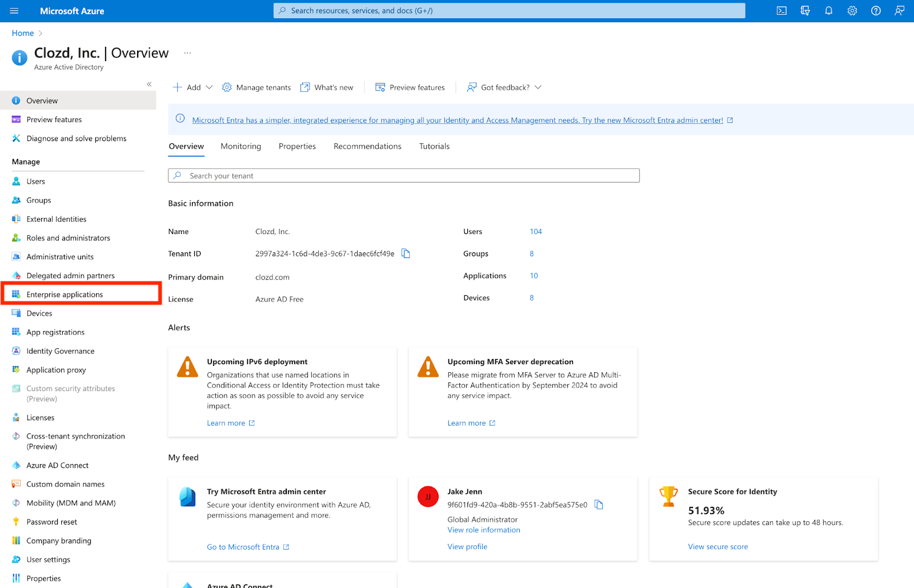Open the Users count link 104
This screenshot has height=588, width=914.
click(x=535, y=231)
